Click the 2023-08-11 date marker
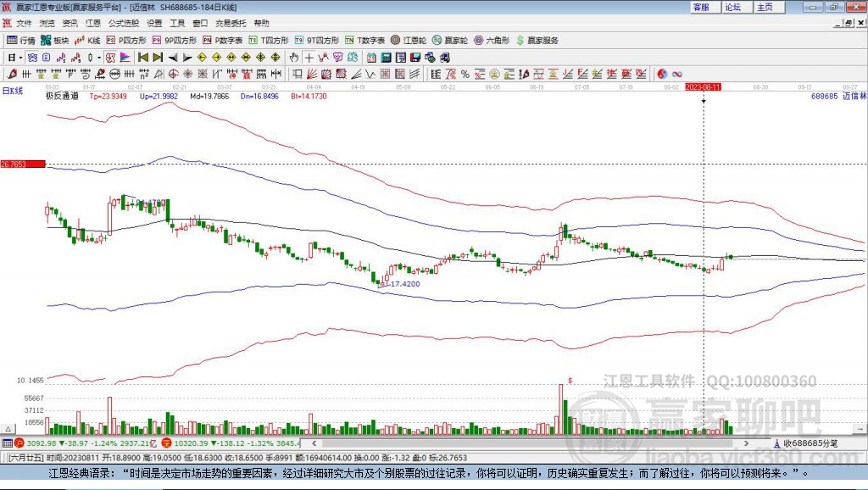The image size is (868, 490). coord(703,87)
